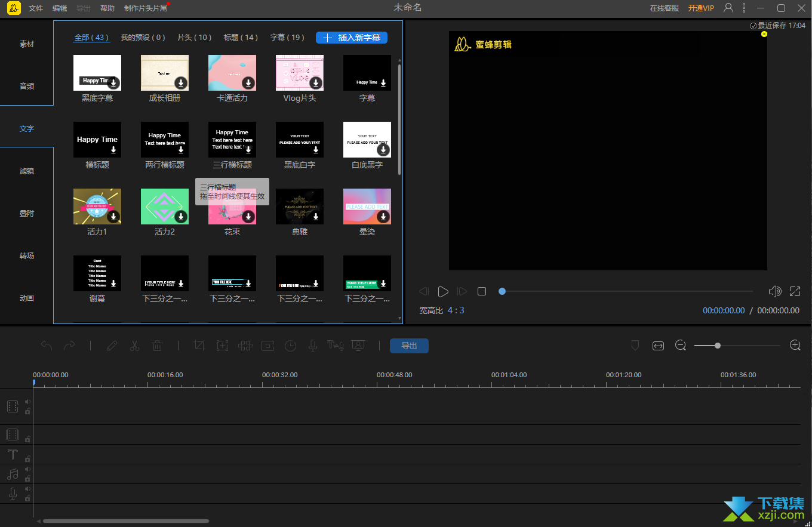Enter fullscreen preview mode
The width and height of the screenshot is (812, 527).
tap(795, 291)
